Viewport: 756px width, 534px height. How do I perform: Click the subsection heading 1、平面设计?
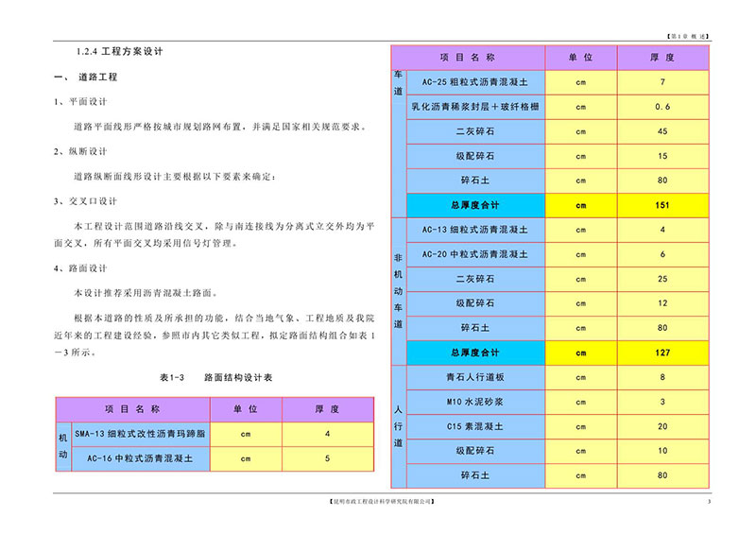86,101
